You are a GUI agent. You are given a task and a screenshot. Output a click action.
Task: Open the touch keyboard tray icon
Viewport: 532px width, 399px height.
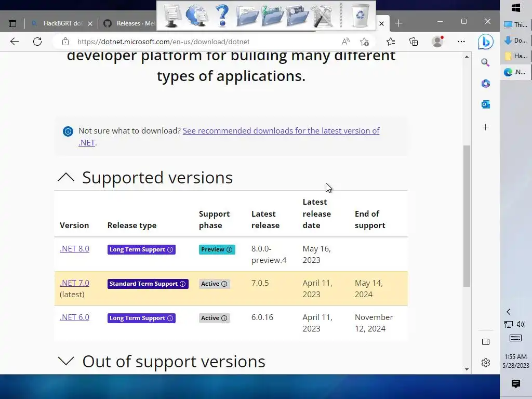516,338
